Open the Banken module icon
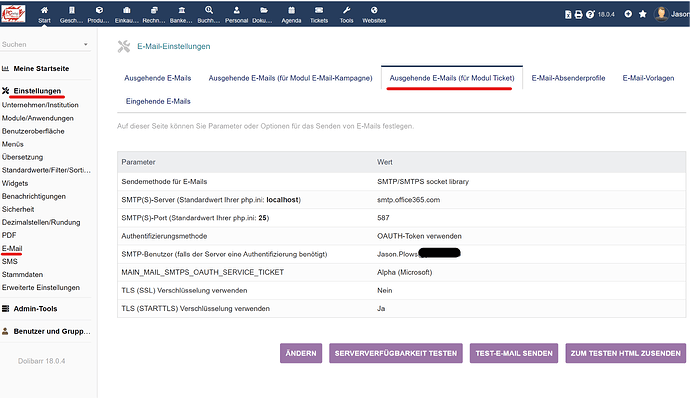This screenshot has height=398, width=690. pyautogui.click(x=181, y=10)
